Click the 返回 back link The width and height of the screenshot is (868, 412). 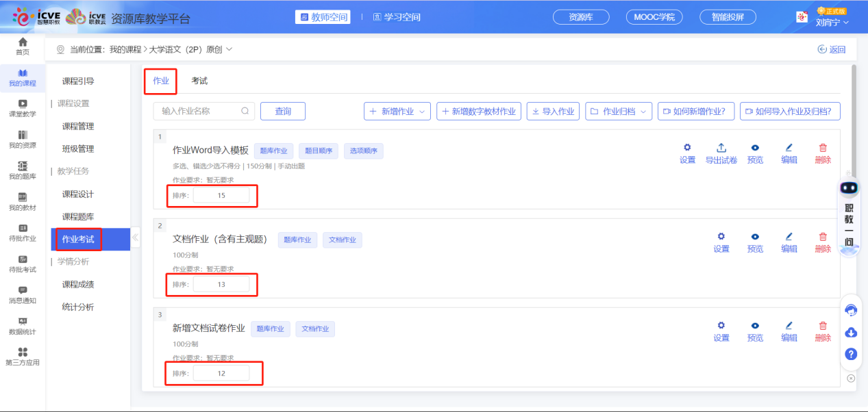click(x=832, y=49)
